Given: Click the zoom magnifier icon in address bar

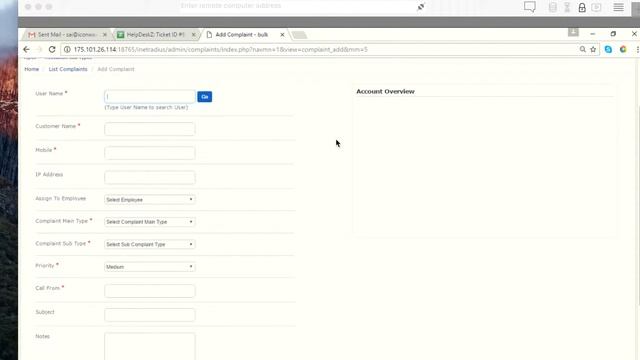Looking at the screenshot, I should coord(582,49).
